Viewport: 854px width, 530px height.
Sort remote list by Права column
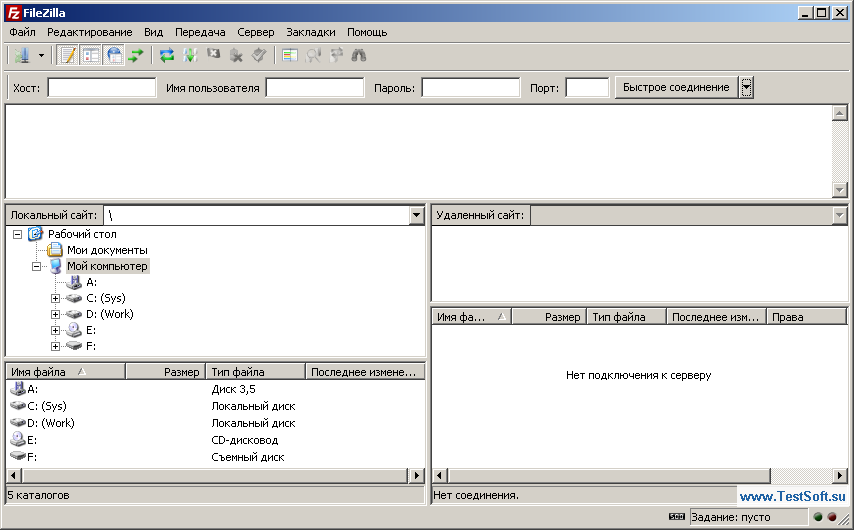point(807,316)
